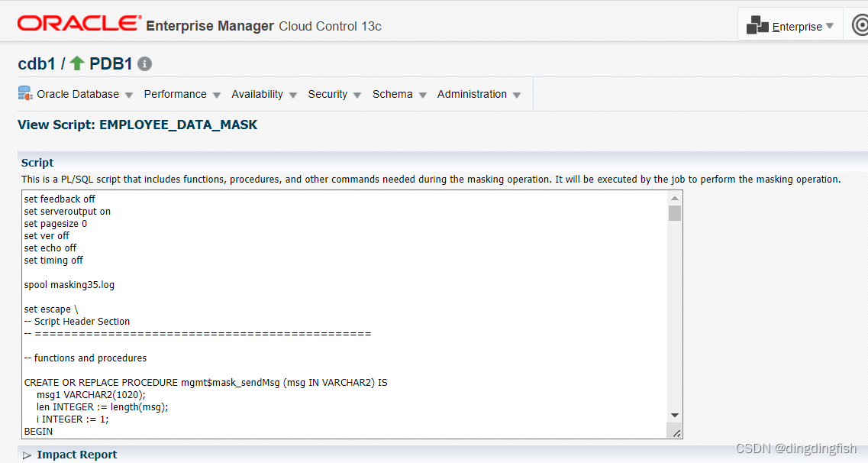Open the Targets circular icon
This screenshot has width=868, height=463.
click(860, 25)
